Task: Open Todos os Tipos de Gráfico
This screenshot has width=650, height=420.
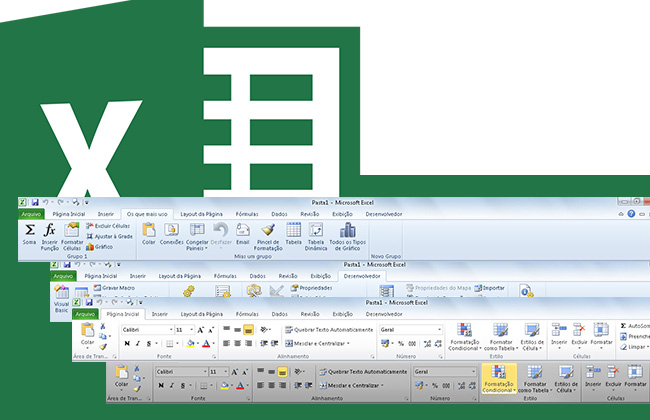Action: coord(347,236)
